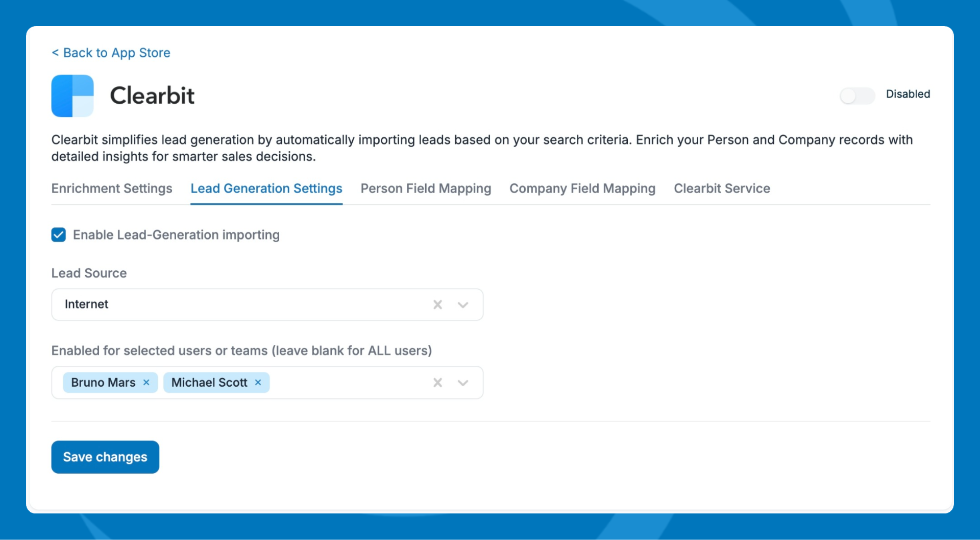The image size is (980, 540).
Task: Switch to the Enrichment Settings tab
Action: [x=112, y=189]
